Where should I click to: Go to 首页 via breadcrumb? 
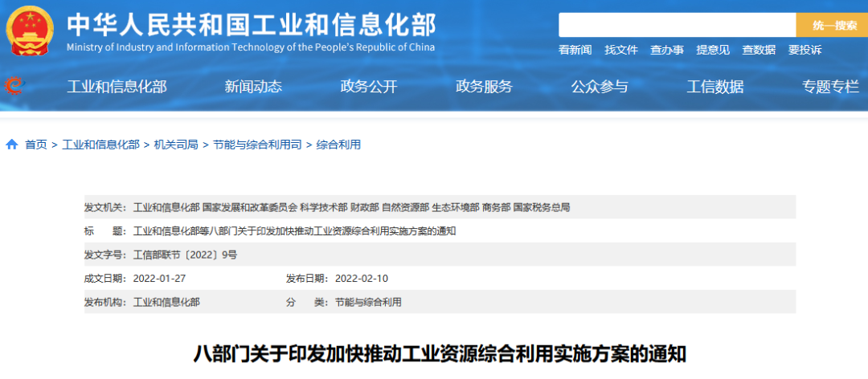point(36,145)
